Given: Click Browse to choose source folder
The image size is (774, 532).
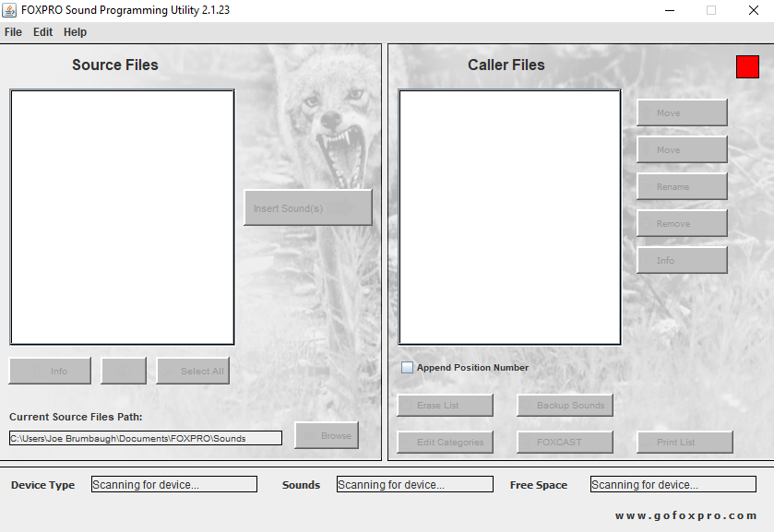Looking at the screenshot, I should [327, 435].
